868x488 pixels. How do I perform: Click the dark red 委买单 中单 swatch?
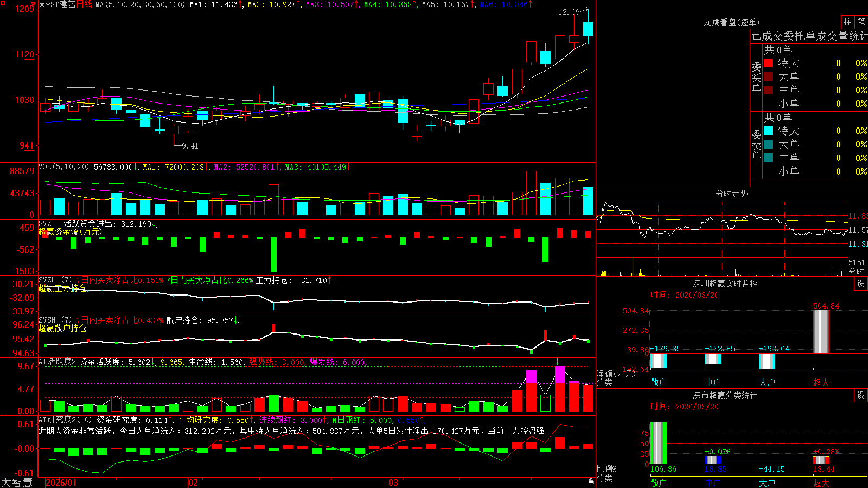(x=768, y=90)
